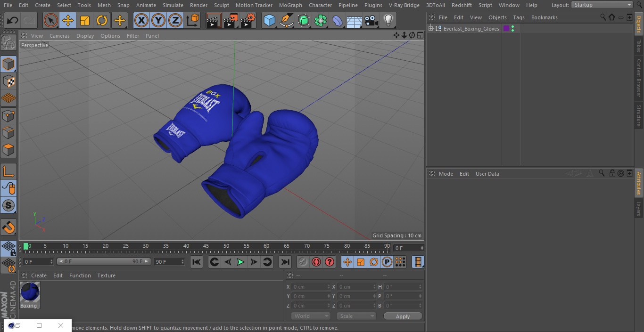Click the purple layer color swatch
The width and height of the screenshot is (644, 332).
pyautogui.click(x=506, y=29)
